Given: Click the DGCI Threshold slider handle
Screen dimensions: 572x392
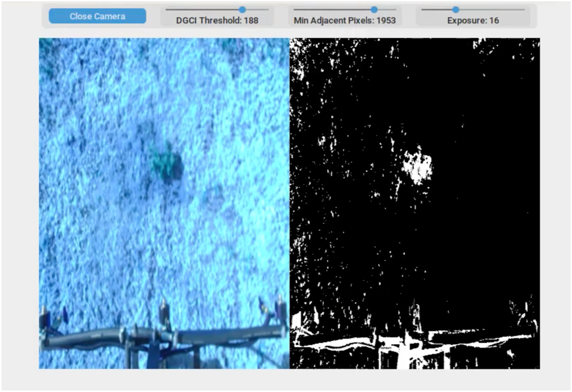Looking at the screenshot, I should click(242, 10).
